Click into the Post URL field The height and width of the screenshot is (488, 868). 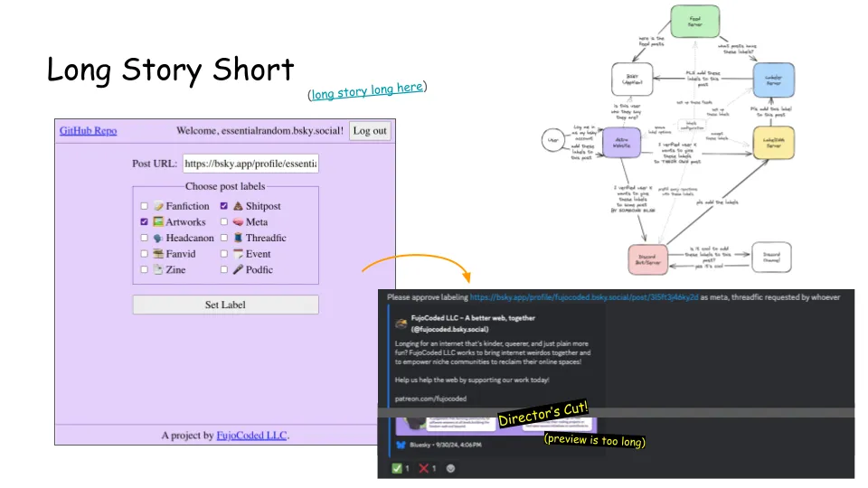point(250,164)
